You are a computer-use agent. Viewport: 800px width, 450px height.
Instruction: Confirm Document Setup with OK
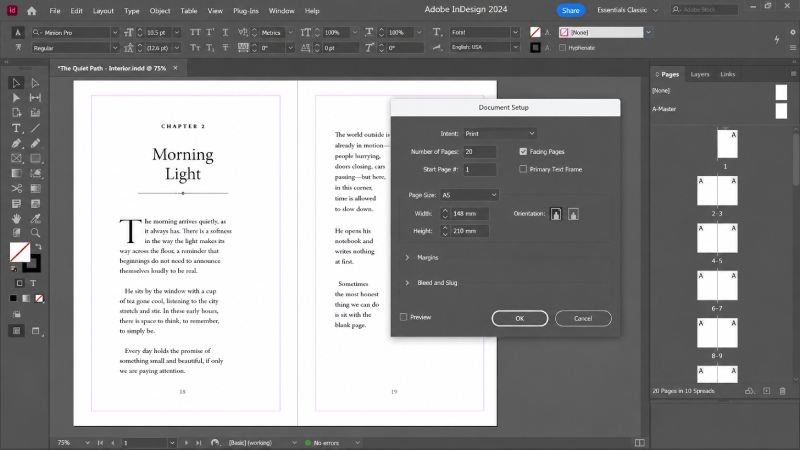click(520, 318)
